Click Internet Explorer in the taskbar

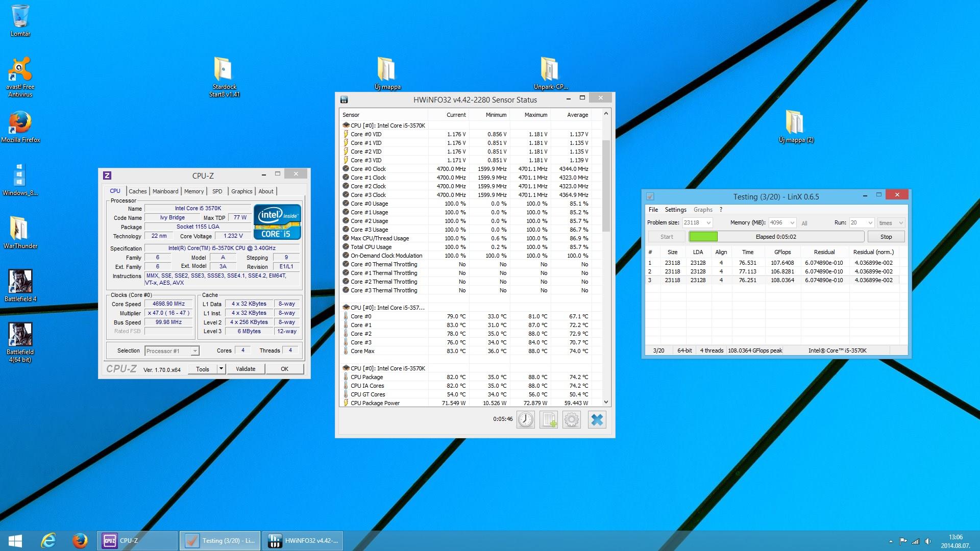click(48, 540)
